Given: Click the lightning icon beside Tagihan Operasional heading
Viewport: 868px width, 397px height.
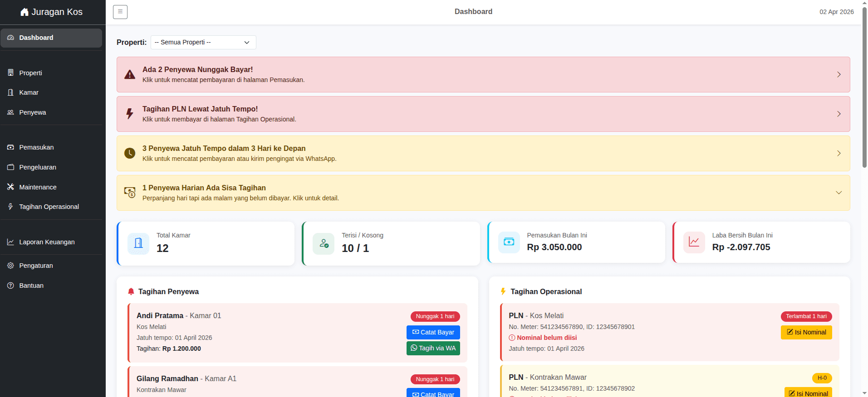Looking at the screenshot, I should tap(503, 291).
